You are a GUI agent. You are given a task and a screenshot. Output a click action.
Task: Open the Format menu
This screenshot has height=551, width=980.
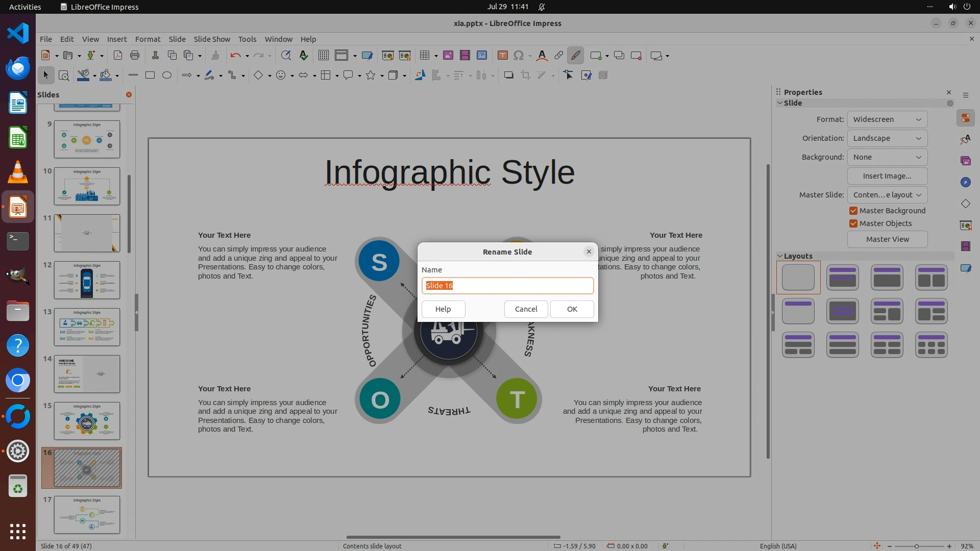click(148, 39)
